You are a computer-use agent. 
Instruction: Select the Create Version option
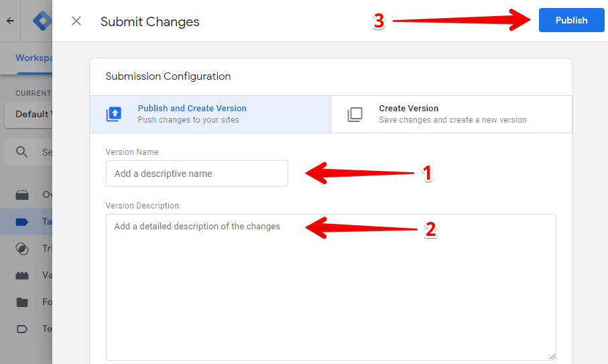tap(451, 115)
